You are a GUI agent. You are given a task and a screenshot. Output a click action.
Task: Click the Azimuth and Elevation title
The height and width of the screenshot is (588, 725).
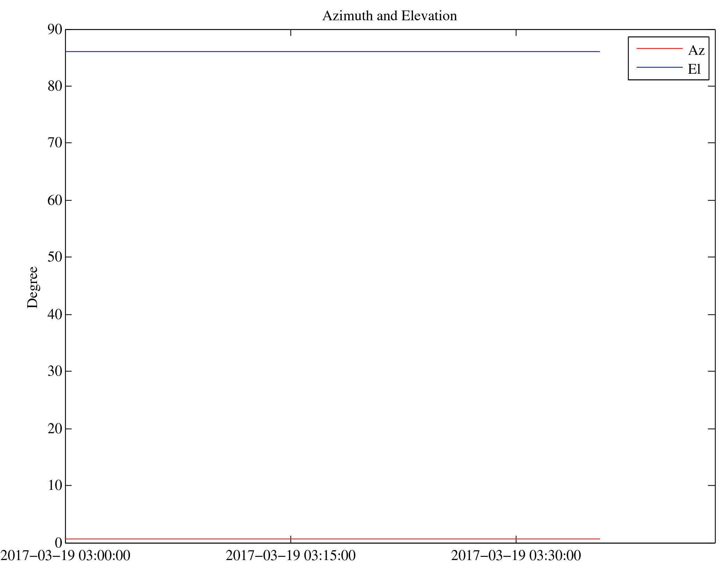(x=389, y=16)
